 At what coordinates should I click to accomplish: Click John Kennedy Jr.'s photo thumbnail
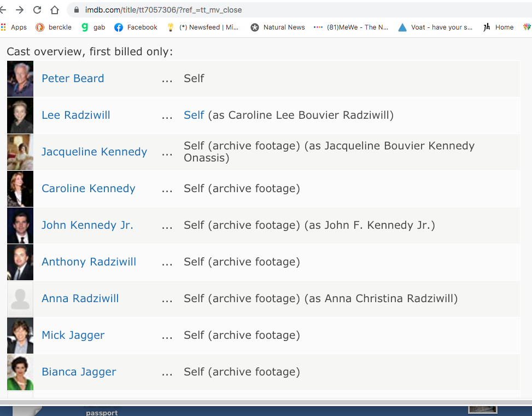[20, 226]
